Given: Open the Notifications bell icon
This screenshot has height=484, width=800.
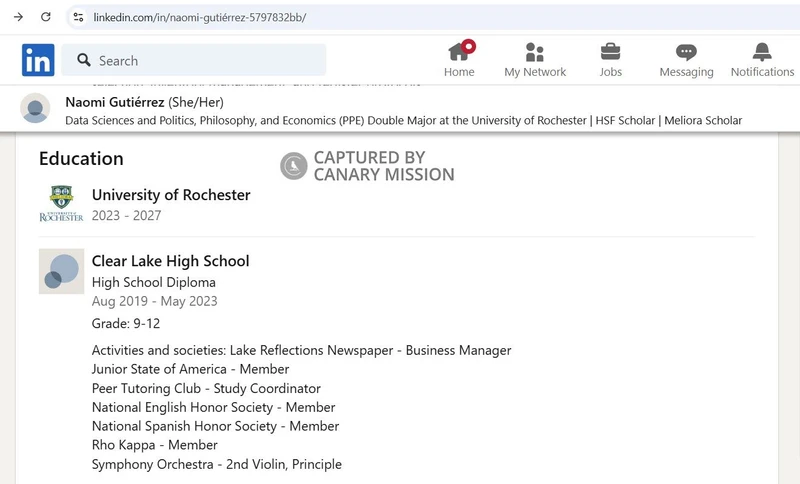Looking at the screenshot, I should (762, 52).
